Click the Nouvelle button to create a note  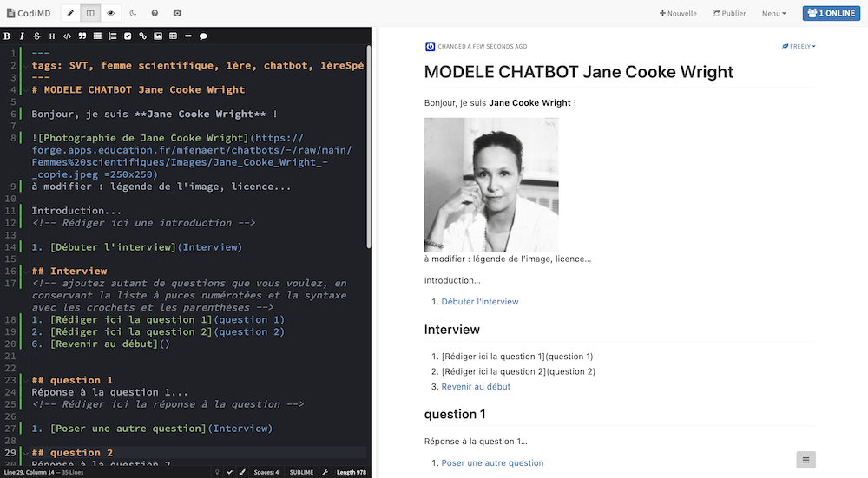coord(678,13)
